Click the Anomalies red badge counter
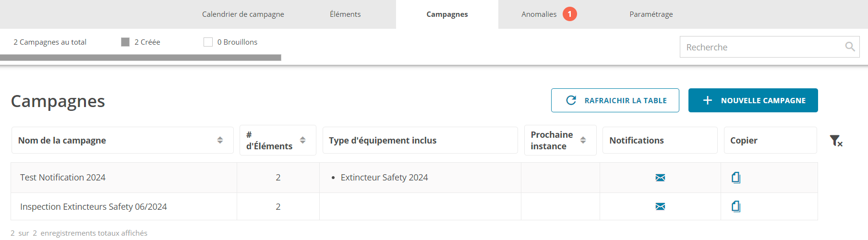 pyautogui.click(x=570, y=14)
